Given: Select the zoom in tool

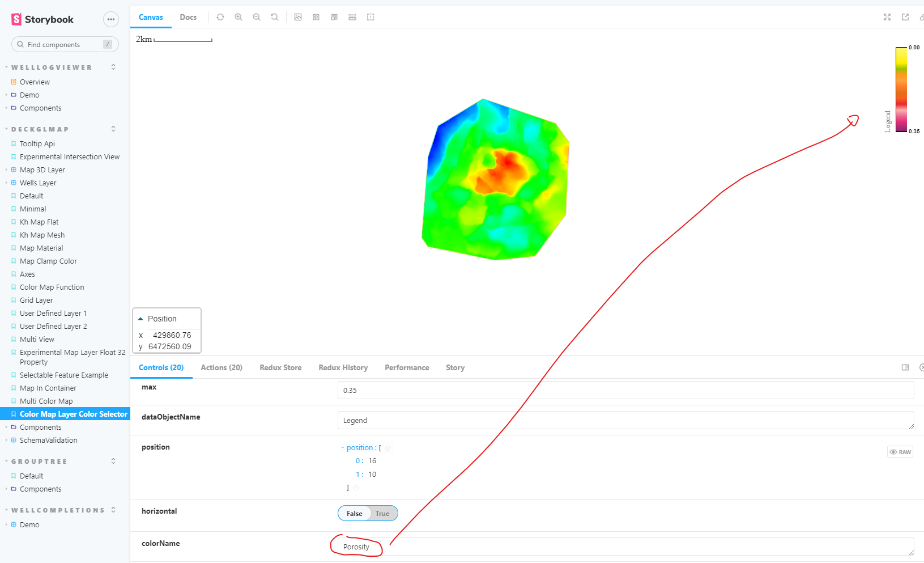Looking at the screenshot, I should click(x=239, y=17).
